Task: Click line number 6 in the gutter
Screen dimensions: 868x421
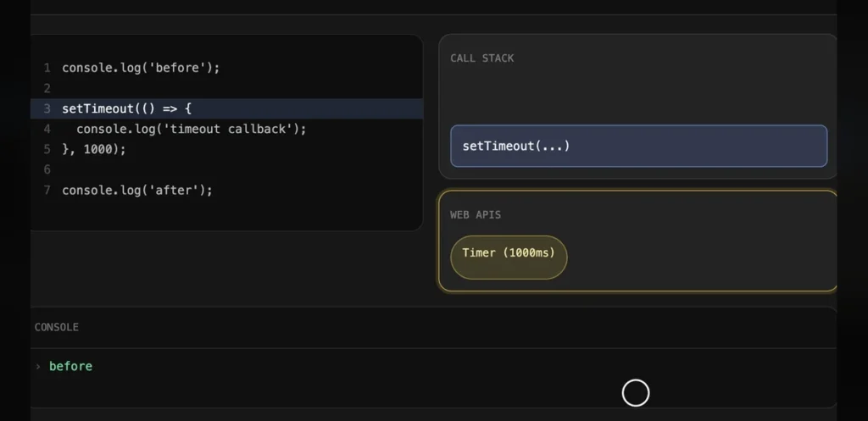Action: 47,169
